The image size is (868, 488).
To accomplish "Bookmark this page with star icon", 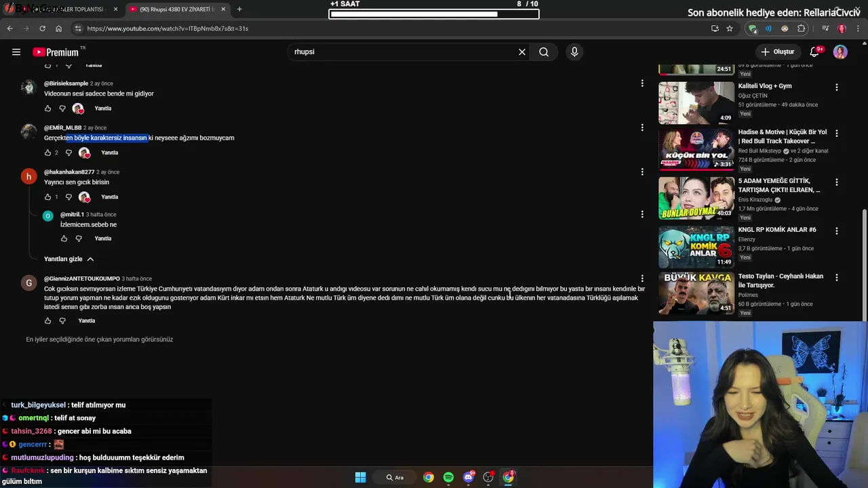I will pyautogui.click(x=730, y=28).
